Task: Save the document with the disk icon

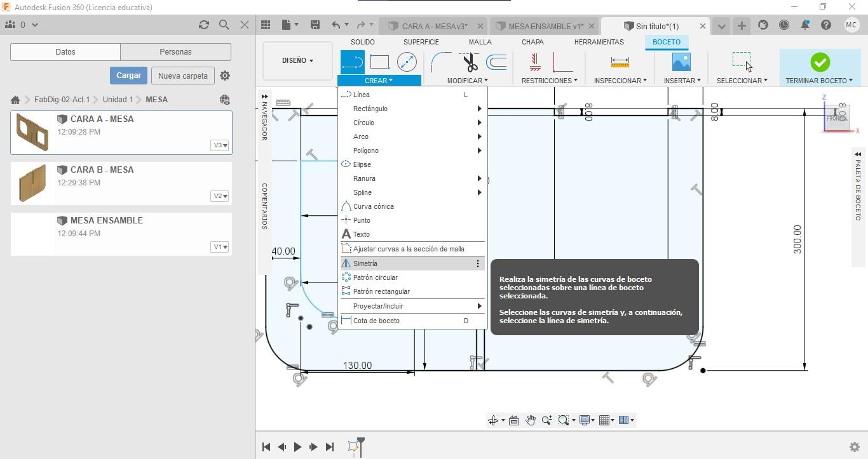Action: point(315,25)
